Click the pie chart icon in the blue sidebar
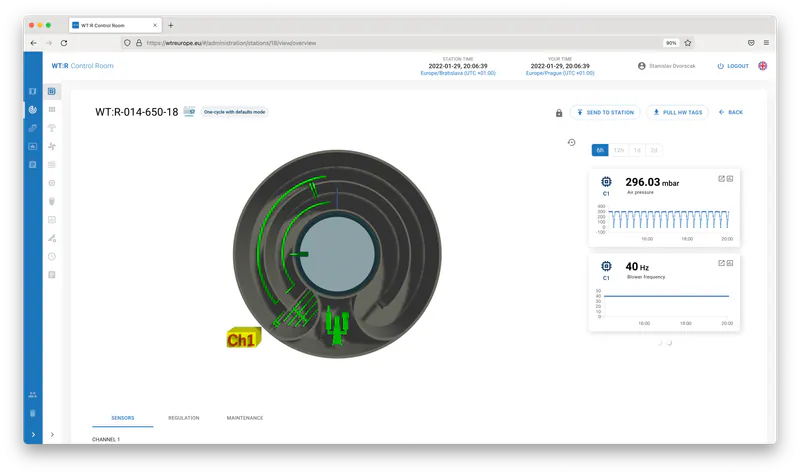This screenshot has height=475, width=800. point(32,110)
